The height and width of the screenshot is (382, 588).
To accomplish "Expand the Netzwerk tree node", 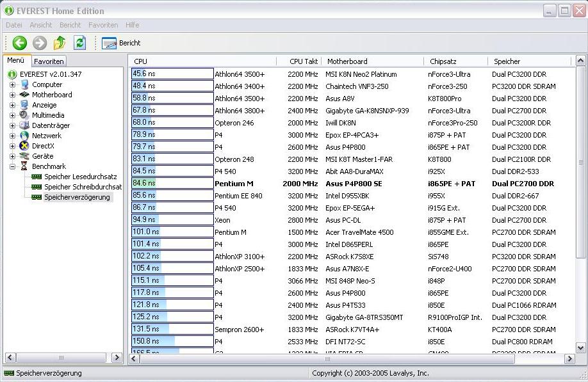I will pos(12,136).
